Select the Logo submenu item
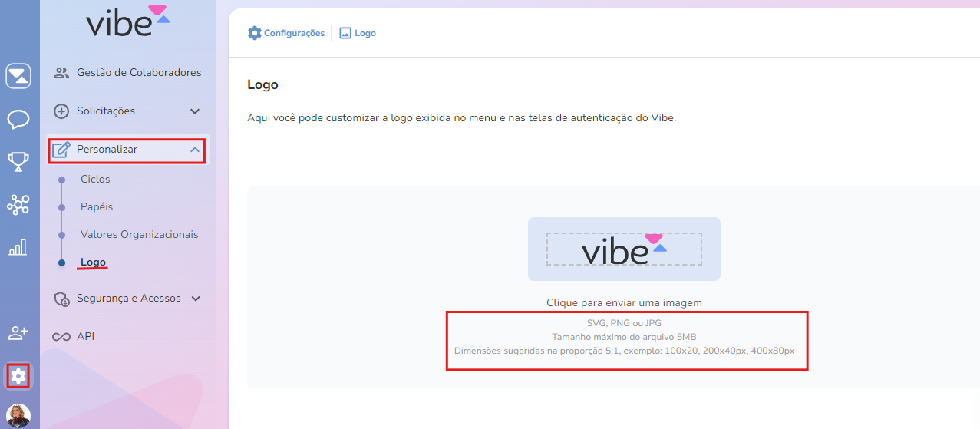Viewport: 980px width, 429px height. (x=93, y=262)
